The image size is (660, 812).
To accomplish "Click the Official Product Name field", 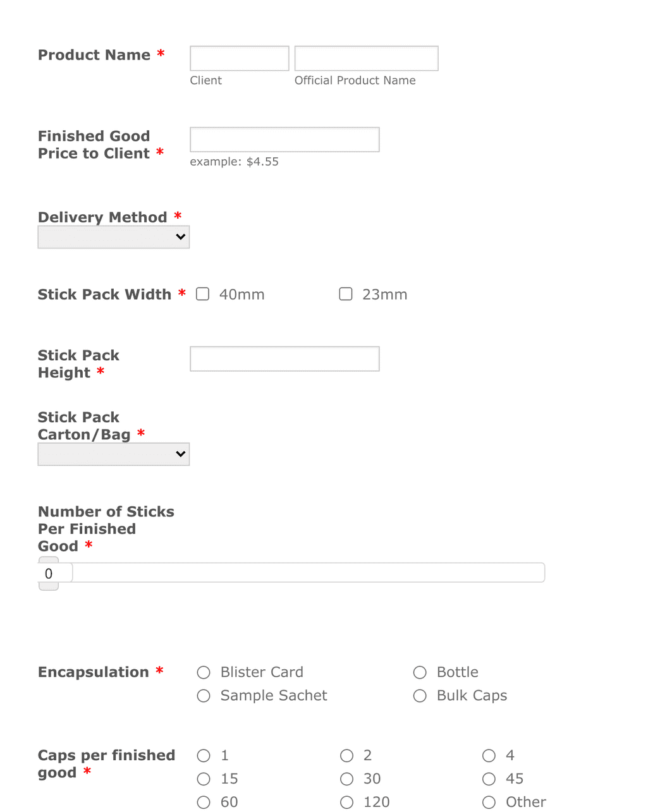I will point(366,58).
